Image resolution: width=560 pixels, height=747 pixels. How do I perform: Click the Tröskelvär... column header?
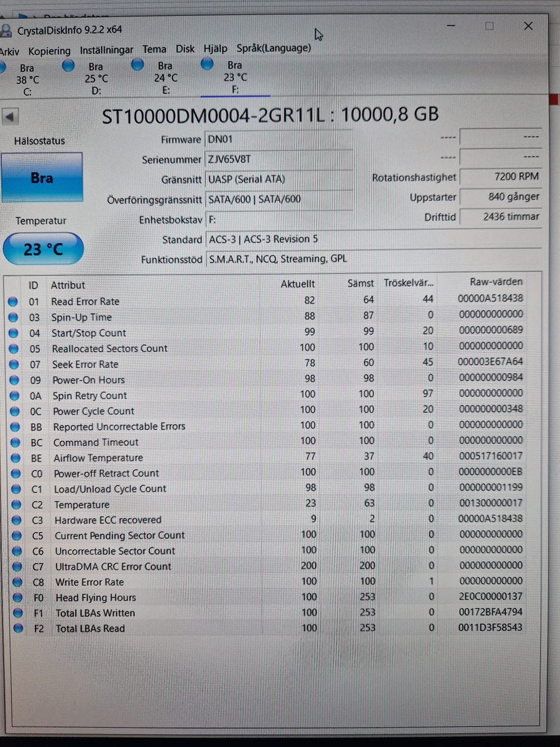(x=408, y=283)
